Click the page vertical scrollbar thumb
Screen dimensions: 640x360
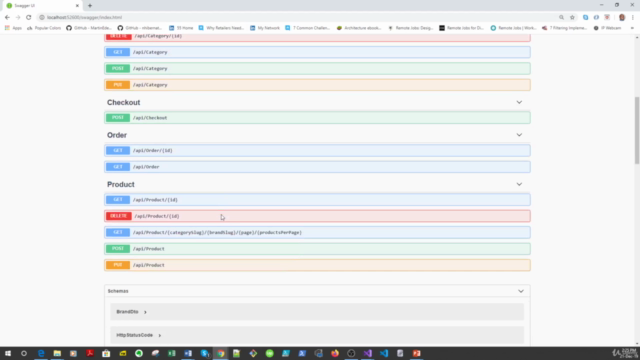point(637,130)
